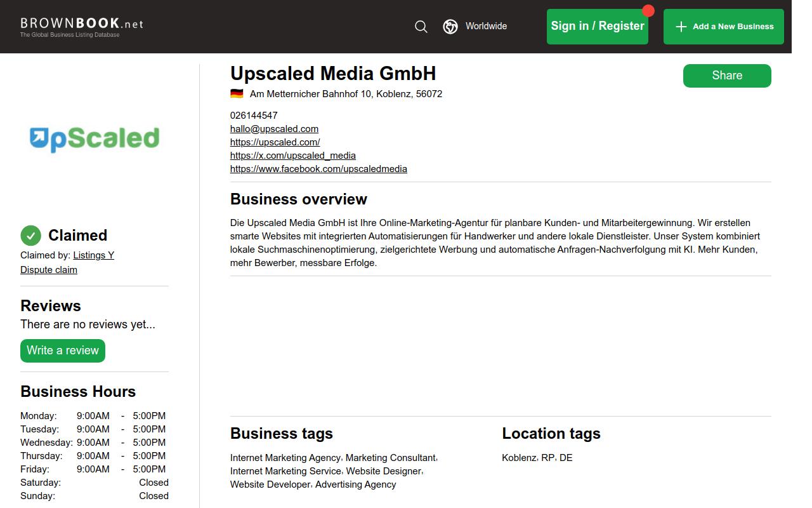Viewport: 812px width, 508px height.
Task: Click the plus icon on Add a New Business
Action: click(x=681, y=27)
